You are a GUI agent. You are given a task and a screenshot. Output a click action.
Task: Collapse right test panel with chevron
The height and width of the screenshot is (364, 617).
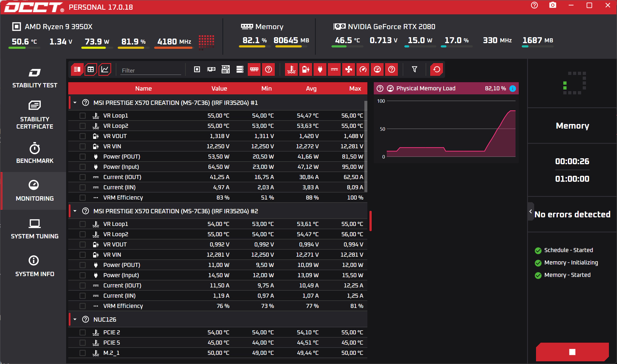pos(531,211)
